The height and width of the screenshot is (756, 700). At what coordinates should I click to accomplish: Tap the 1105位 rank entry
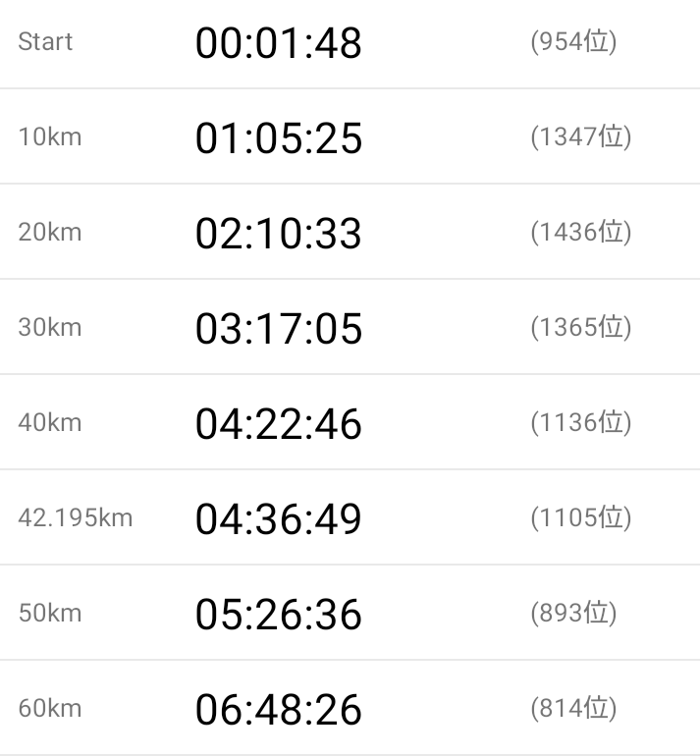click(x=580, y=517)
